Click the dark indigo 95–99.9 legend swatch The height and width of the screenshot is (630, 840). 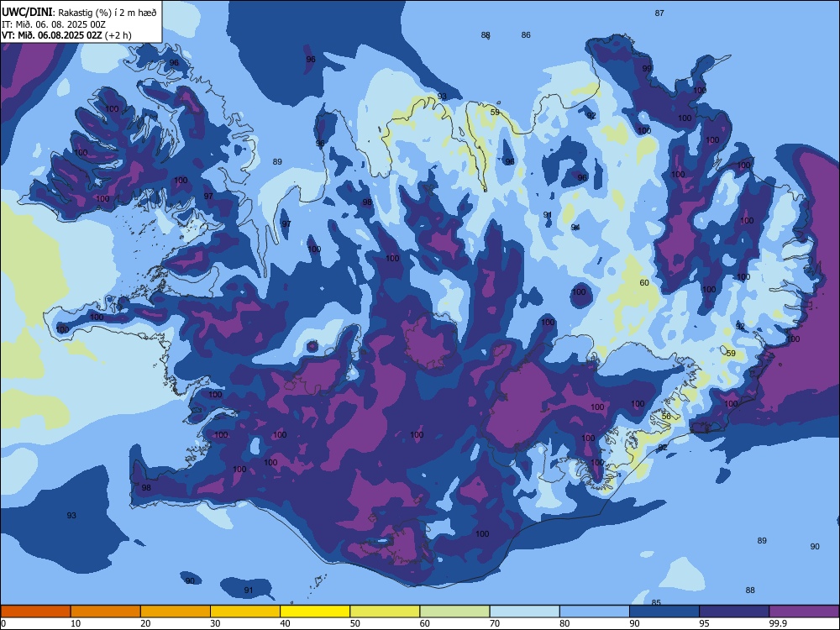pyautogui.click(x=734, y=612)
